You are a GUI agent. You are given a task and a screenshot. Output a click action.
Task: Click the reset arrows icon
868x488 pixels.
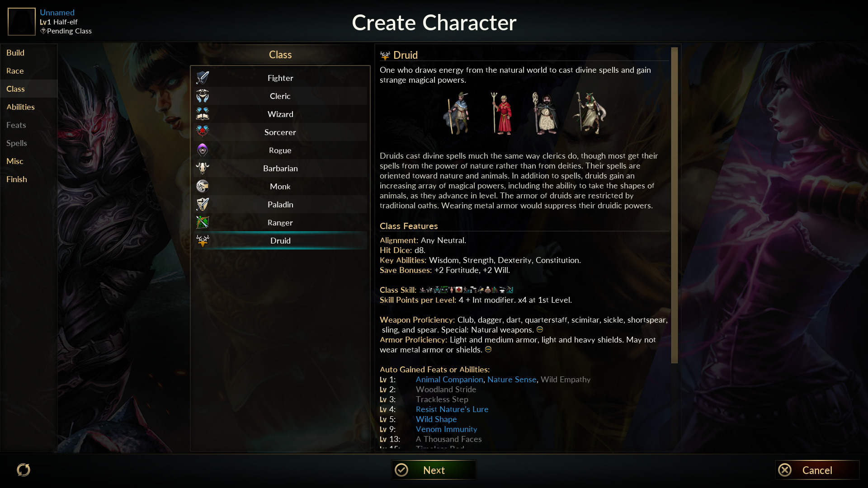(24, 470)
